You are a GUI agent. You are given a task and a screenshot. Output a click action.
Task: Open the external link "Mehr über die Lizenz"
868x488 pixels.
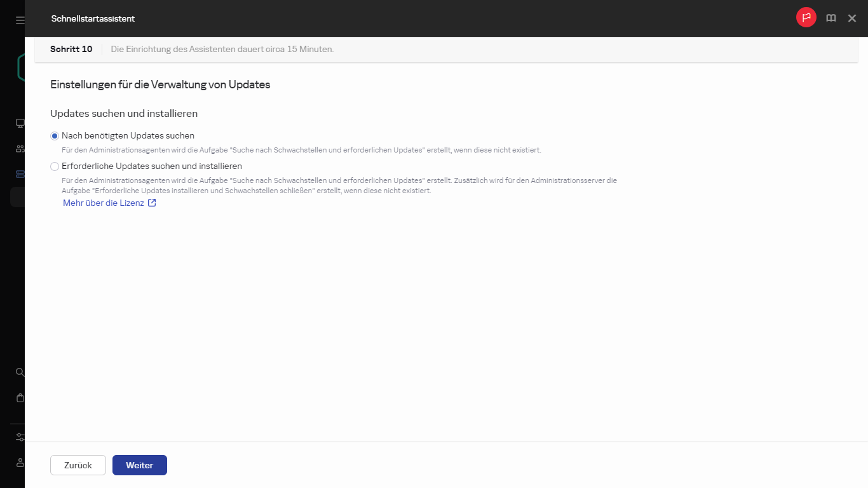(102, 202)
